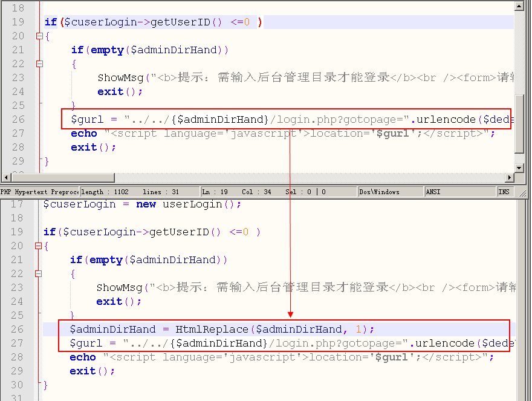The height and width of the screenshot is (401, 532).
Task: Click line number 26 in top pane
Action: click(x=18, y=119)
